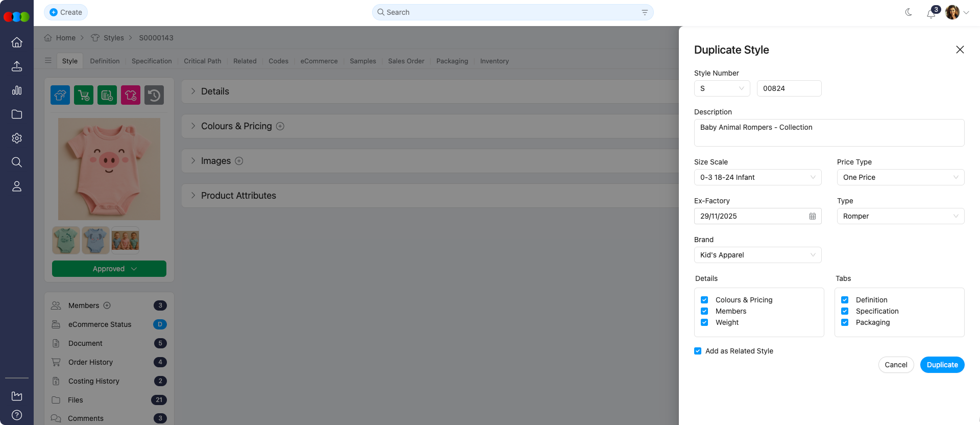The height and width of the screenshot is (425, 980).
Task: Click the notifications bell icon
Action: (931, 13)
